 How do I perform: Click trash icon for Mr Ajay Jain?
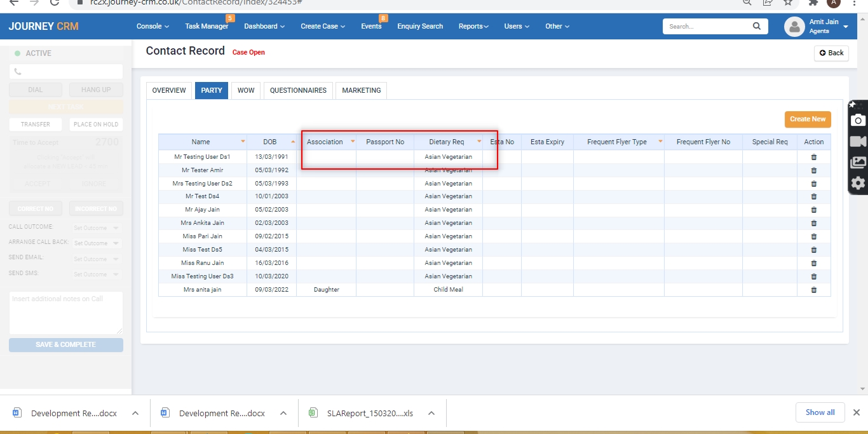(x=813, y=210)
